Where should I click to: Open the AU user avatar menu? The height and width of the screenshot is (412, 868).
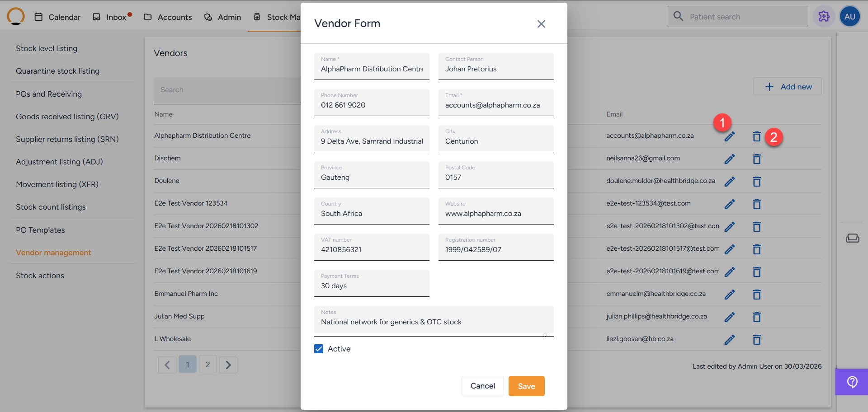coord(849,17)
